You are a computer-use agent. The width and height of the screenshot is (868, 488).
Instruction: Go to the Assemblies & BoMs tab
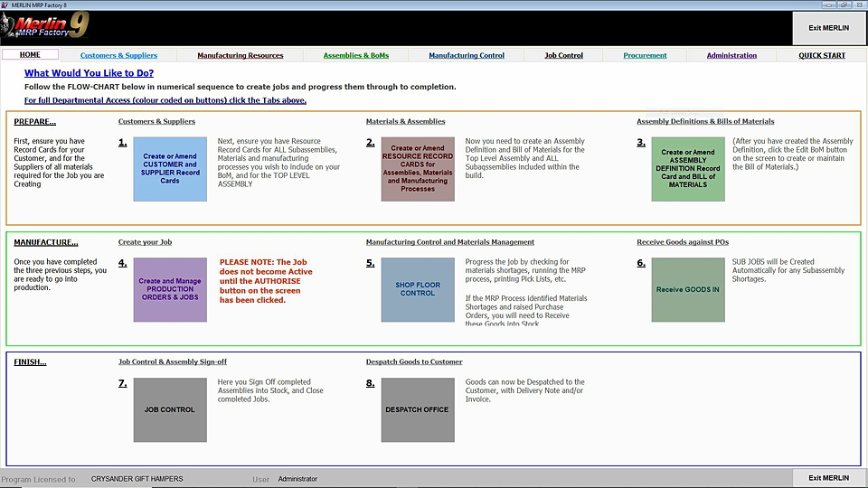pyautogui.click(x=356, y=55)
